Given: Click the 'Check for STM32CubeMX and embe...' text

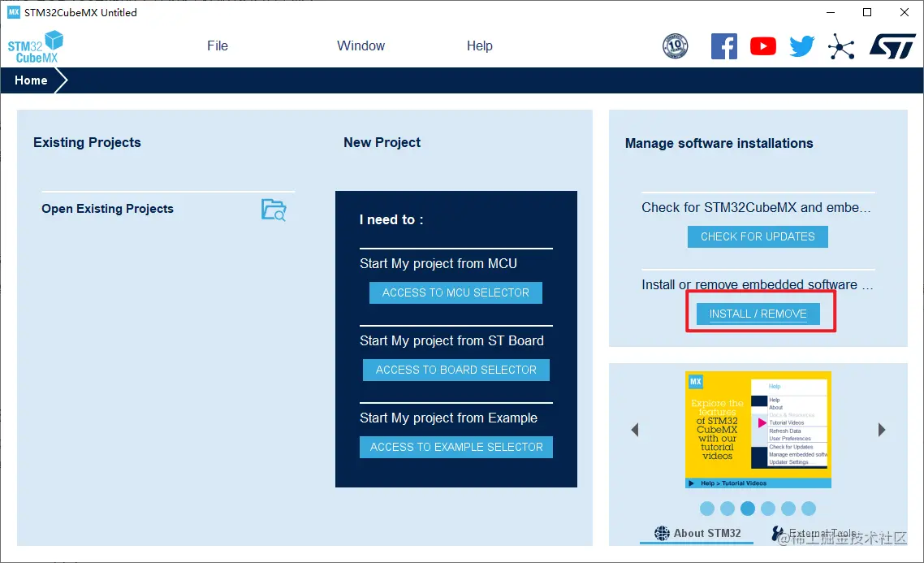Looking at the screenshot, I should click(x=756, y=207).
